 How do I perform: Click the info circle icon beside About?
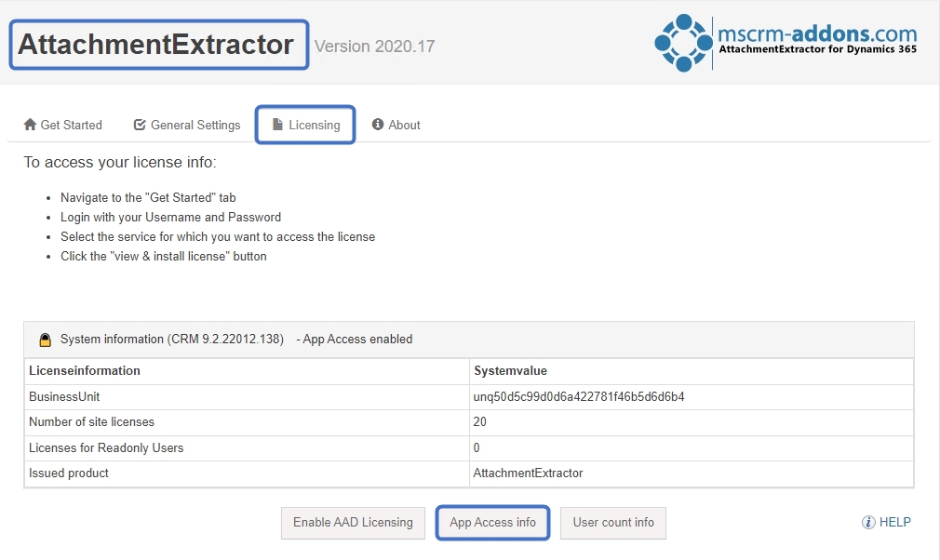click(x=378, y=124)
